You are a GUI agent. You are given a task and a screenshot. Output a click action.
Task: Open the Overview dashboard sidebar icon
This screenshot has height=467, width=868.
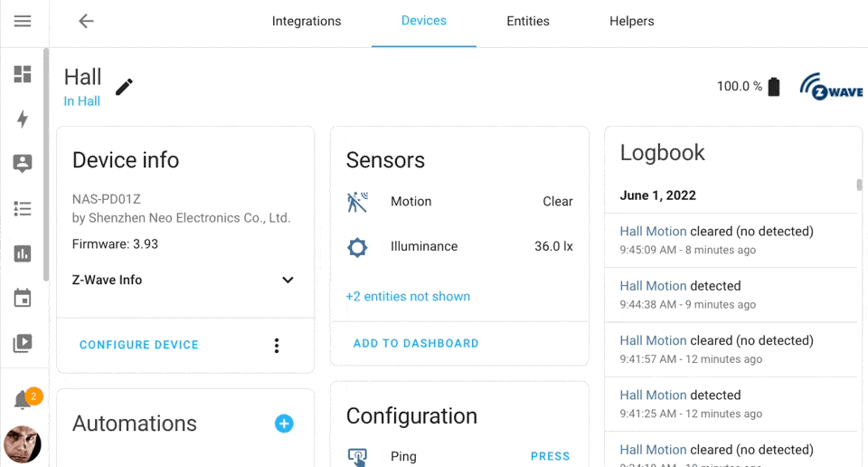23,74
